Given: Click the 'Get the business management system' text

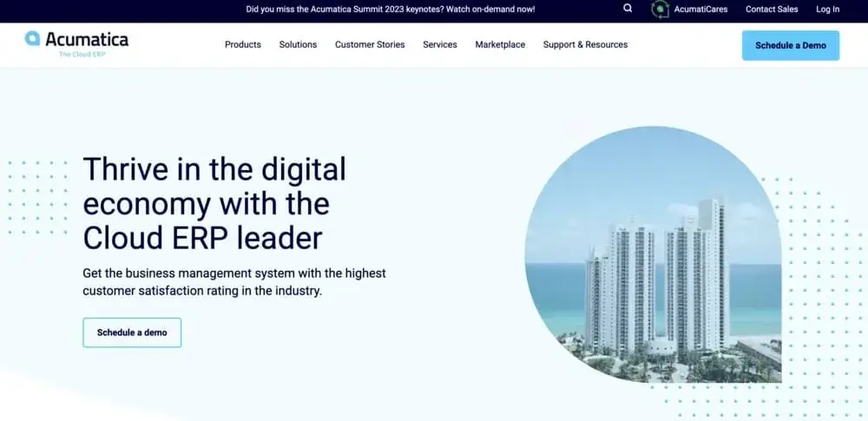Looking at the screenshot, I should point(234,282).
